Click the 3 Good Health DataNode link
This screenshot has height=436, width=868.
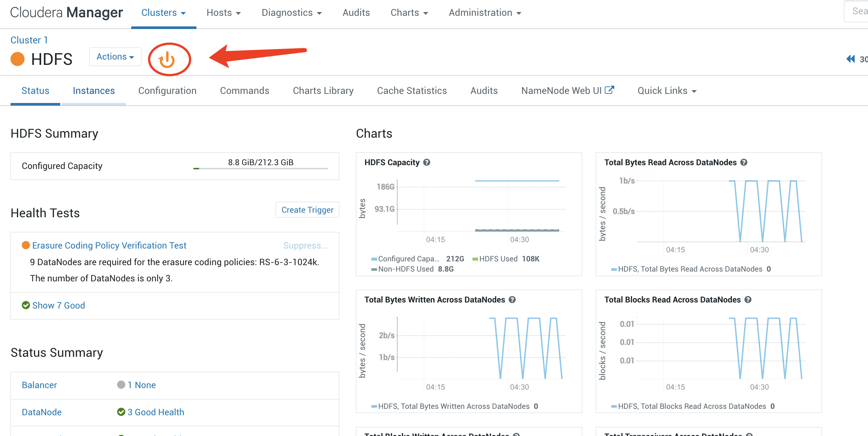tap(156, 412)
